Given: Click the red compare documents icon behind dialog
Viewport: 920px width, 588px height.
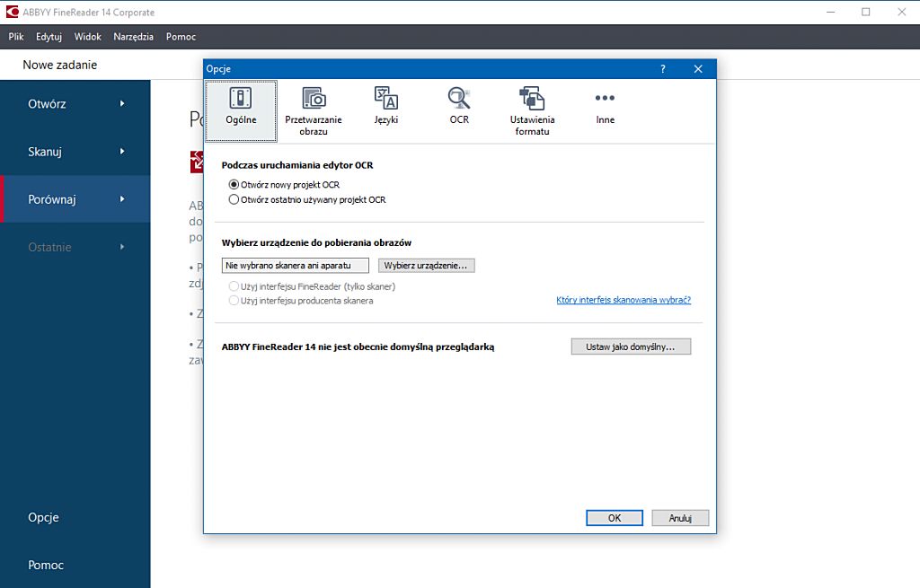Looking at the screenshot, I should (x=197, y=162).
